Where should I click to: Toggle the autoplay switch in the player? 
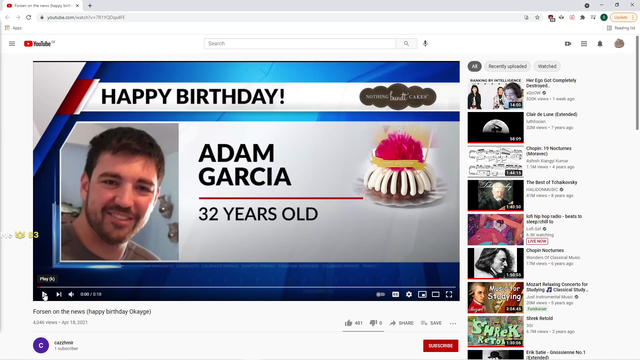[380, 294]
